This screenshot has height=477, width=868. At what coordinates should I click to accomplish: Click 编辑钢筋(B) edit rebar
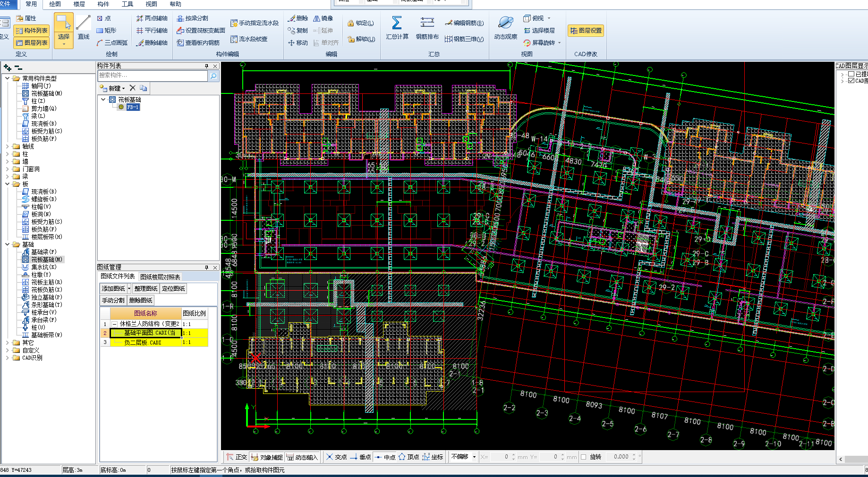(464, 23)
